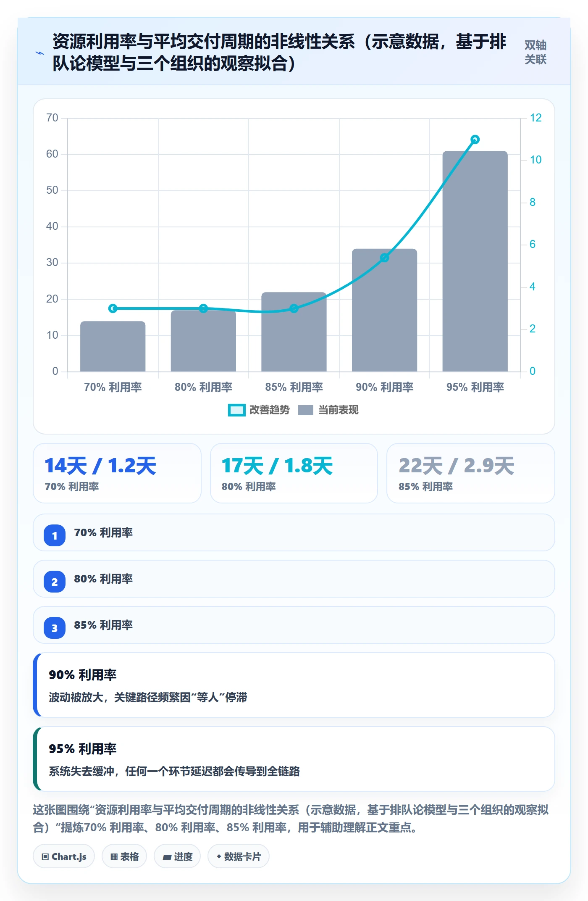Click the summary paragraph starting with 这张图围绕

coord(291,819)
